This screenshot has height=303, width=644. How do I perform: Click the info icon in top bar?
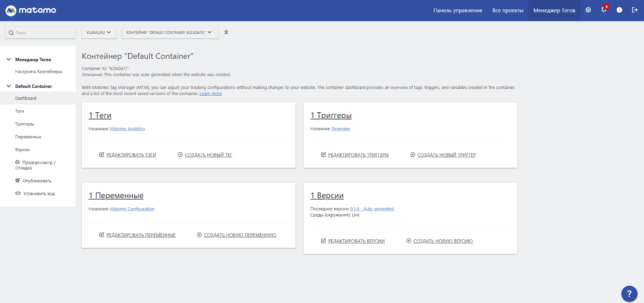619,10
